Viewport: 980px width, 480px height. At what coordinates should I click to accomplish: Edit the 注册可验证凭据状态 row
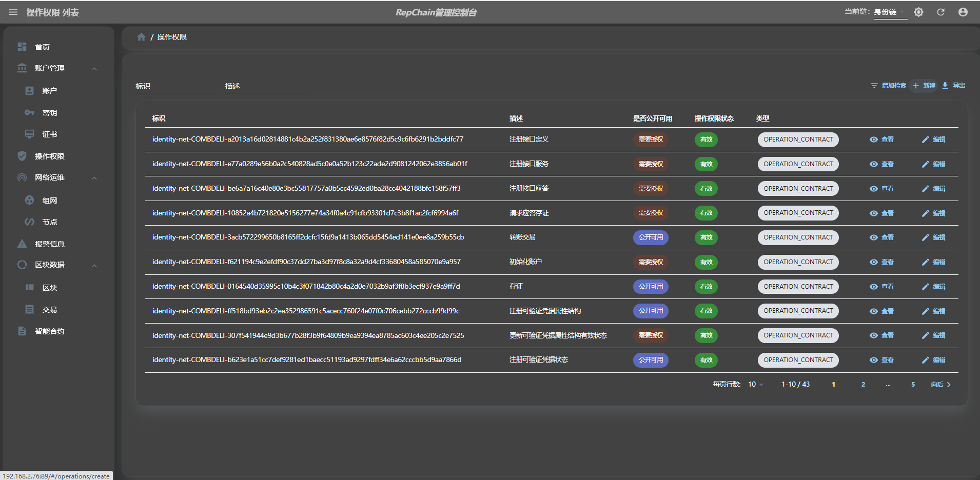pyautogui.click(x=934, y=360)
